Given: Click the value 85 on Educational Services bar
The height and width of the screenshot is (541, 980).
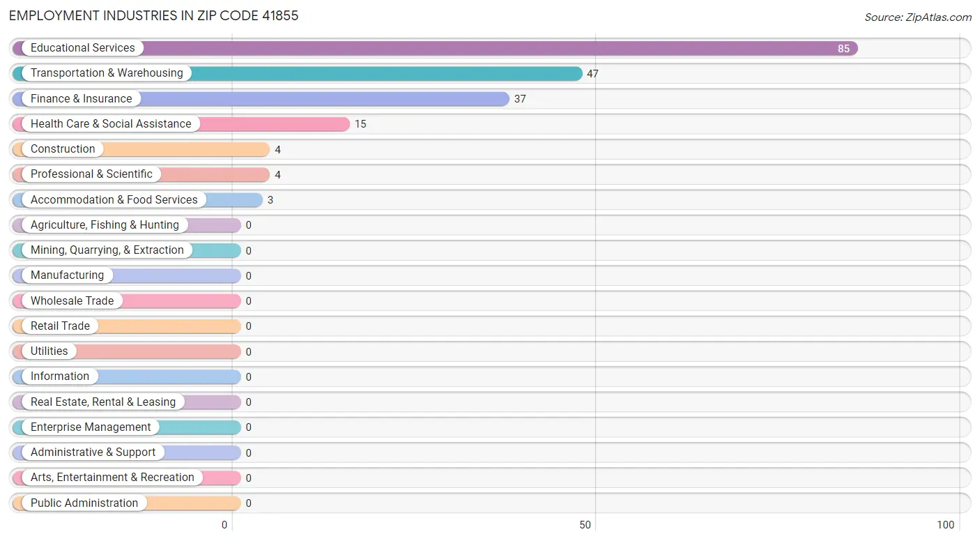Looking at the screenshot, I should coord(843,49).
